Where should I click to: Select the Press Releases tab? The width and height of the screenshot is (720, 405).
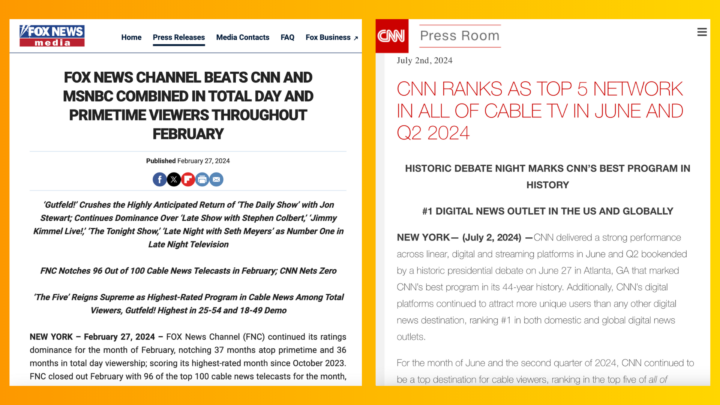pyautogui.click(x=179, y=38)
